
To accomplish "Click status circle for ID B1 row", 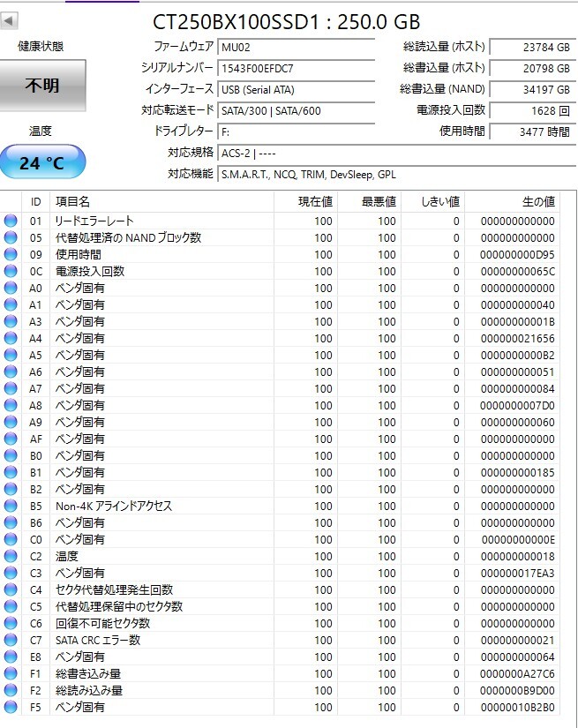I will pyautogui.click(x=11, y=472).
